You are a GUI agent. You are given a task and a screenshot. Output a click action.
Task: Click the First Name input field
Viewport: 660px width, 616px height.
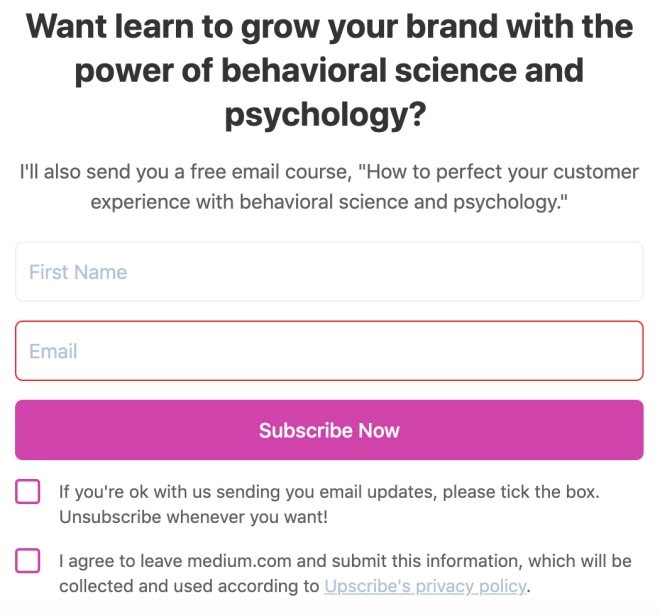click(329, 272)
